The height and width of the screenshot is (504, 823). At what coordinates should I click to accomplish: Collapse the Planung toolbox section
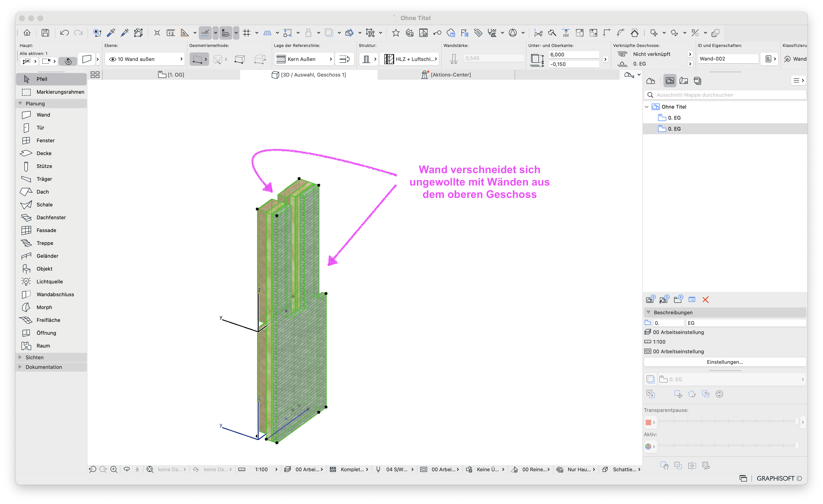20,104
